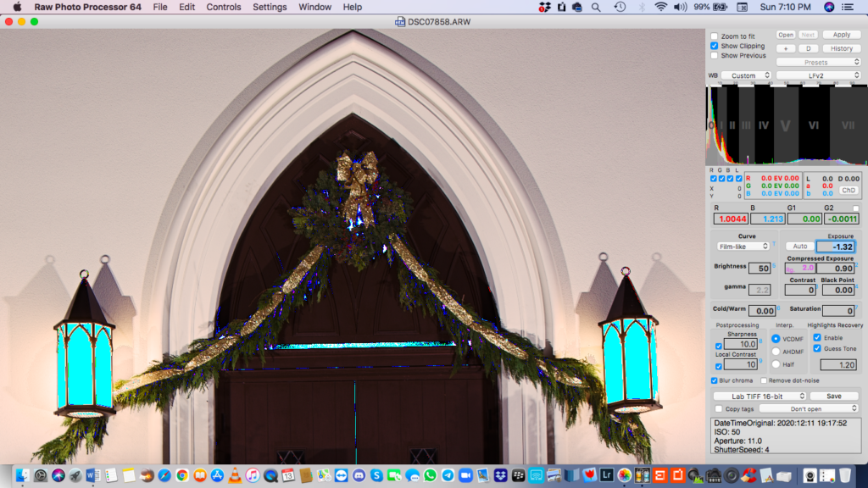Show the History panel
The height and width of the screenshot is (488, 868).
click(x=842, y=48)
